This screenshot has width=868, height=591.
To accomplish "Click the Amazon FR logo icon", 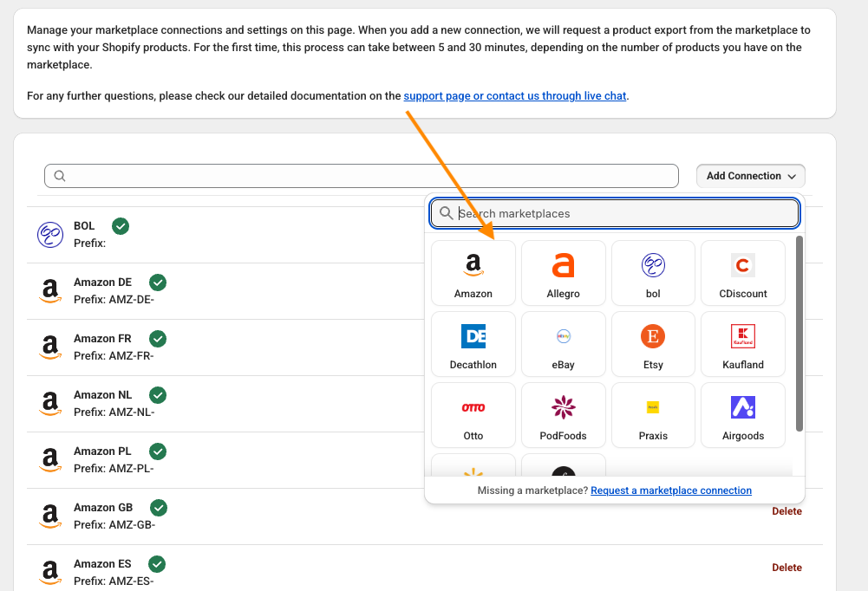I will (x=50, y=347).
